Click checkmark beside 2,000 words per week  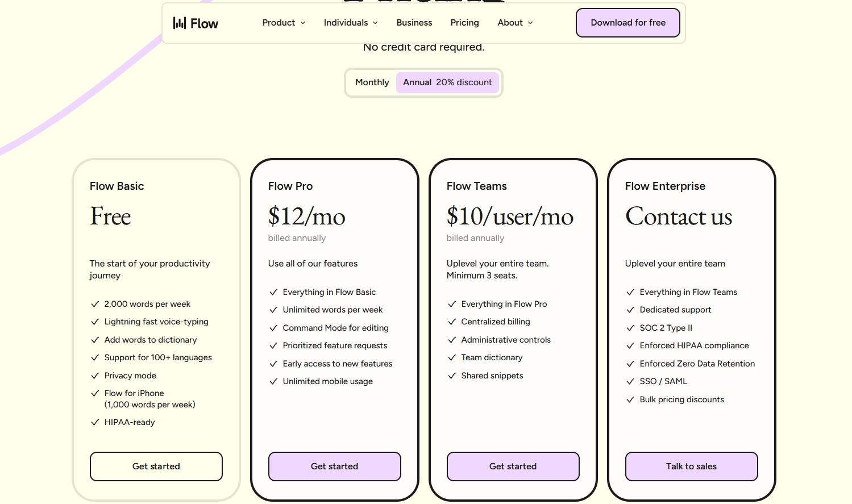tap(95, 304)
